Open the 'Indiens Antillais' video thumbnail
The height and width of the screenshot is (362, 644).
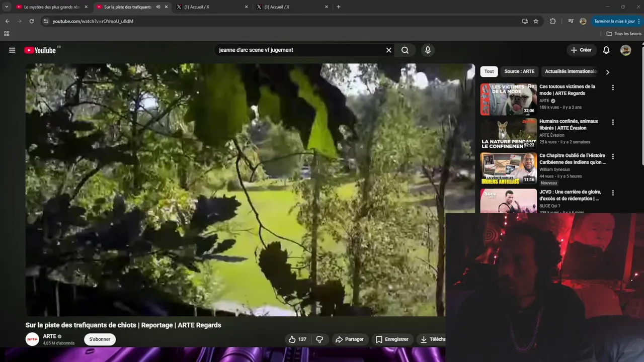point(509,168)
